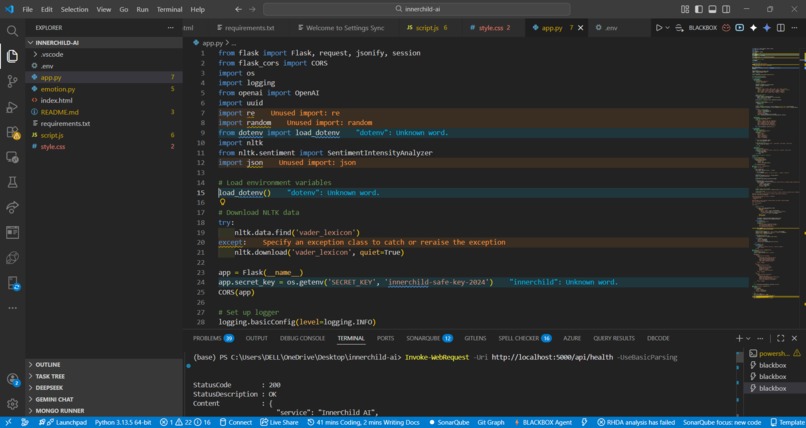806x428 pixels.
Task: Expand the OUTLINE section
Action: coord(48,365)
